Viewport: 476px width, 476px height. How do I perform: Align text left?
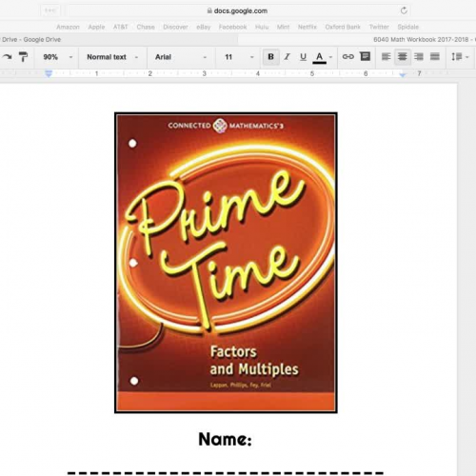387,57
